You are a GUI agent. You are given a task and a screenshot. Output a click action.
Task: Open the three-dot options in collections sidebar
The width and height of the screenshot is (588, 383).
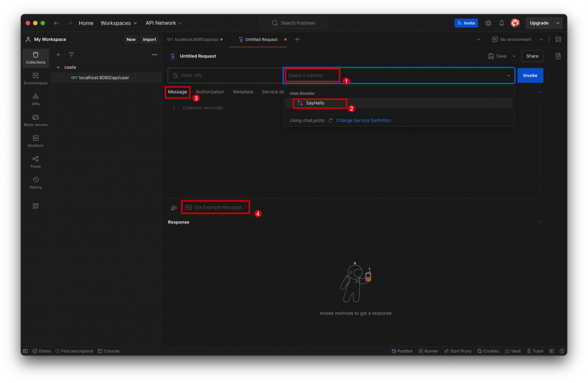click(154, 55)
